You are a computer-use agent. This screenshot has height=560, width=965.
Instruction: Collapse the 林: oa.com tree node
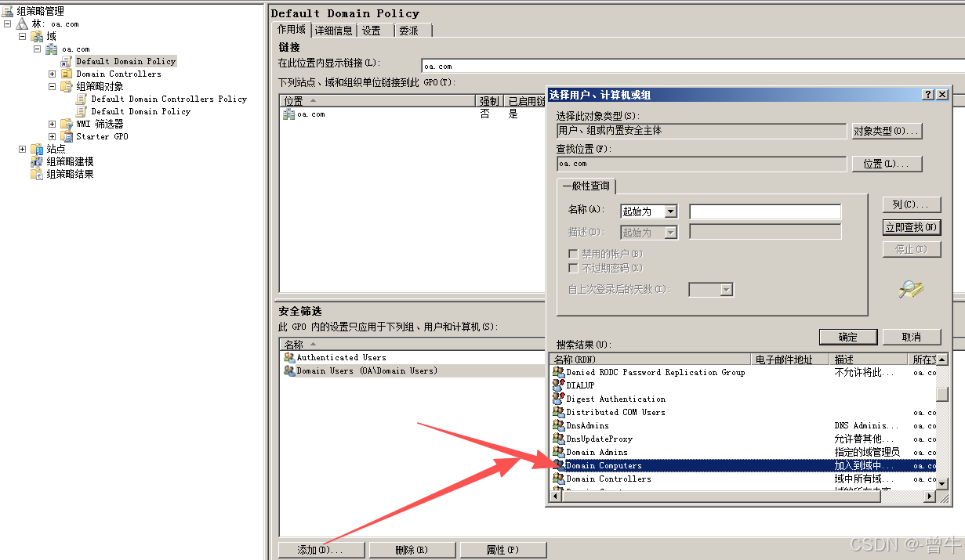click(8, 23)
